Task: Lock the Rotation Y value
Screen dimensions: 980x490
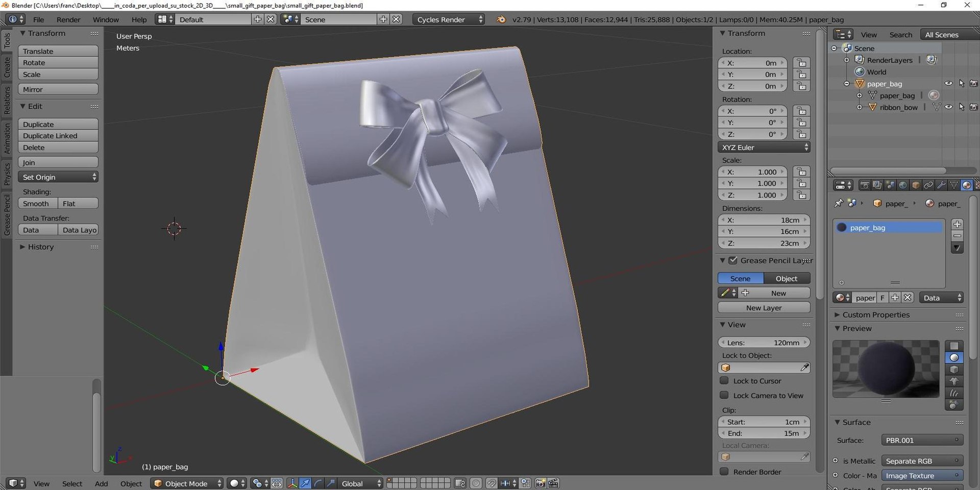Action: (801, 122)
